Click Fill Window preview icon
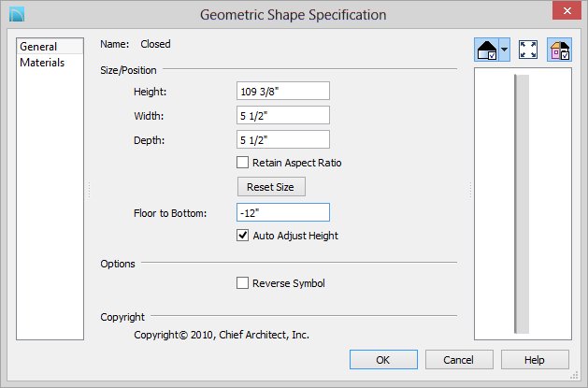 [528, 50]
